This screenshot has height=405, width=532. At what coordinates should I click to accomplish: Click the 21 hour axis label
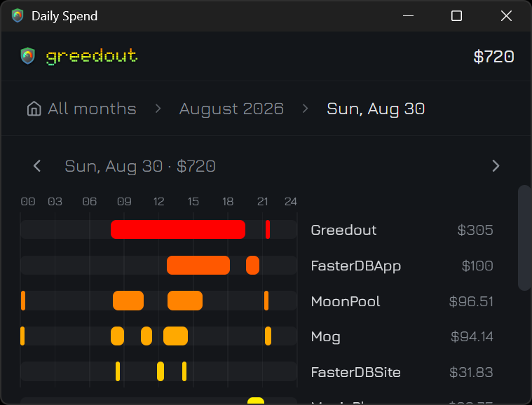(x=263, y=202)
